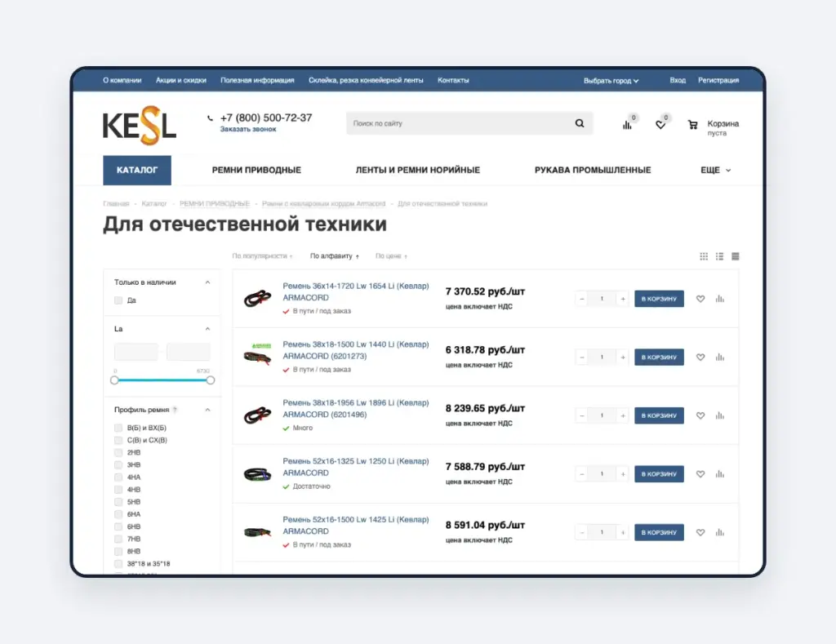Add Ремень 52x16-1325 to comparison
This screenshot has width=836, height=644.
click(720, 474)
